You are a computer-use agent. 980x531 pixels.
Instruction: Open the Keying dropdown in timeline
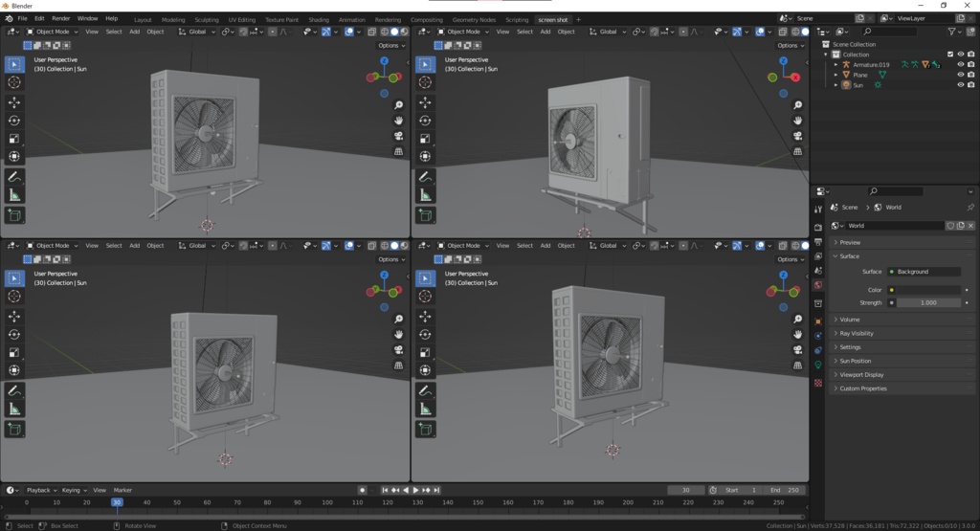pos(74,491)
